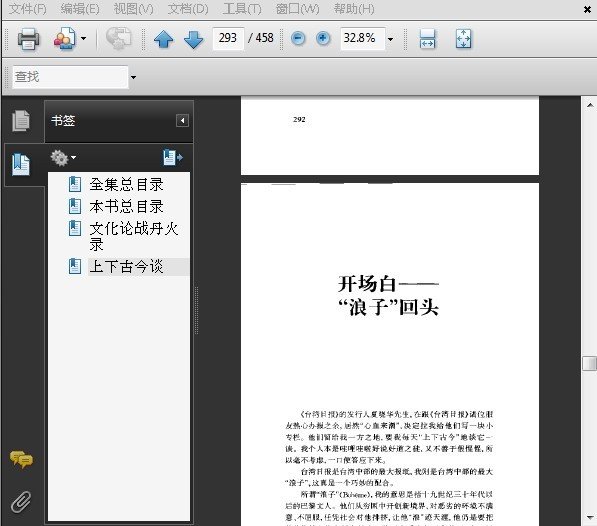
Task: Open the 视图(V) menu
Action: 134,8
